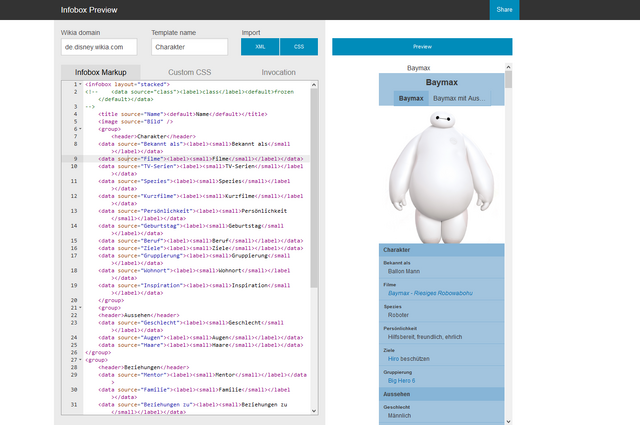Click line 15 Beruf data tag
This screenshot has width=640, height=425.
200,241
